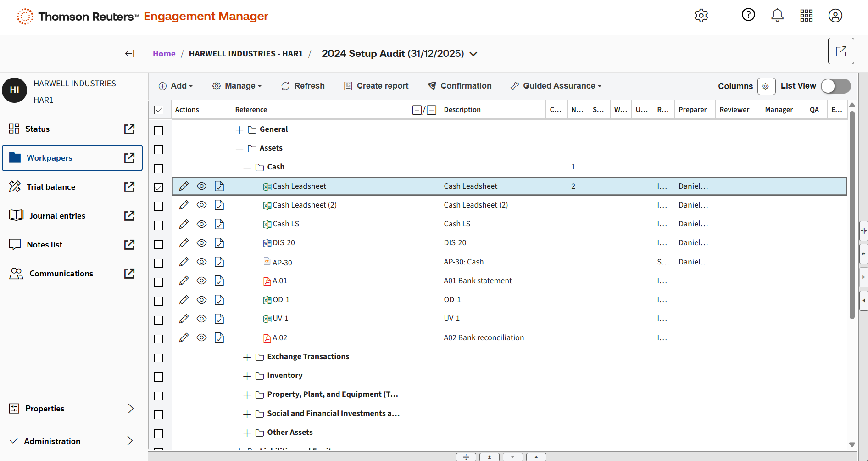Open the settings gear in the header
868x461 pixels.
[701, 16]
